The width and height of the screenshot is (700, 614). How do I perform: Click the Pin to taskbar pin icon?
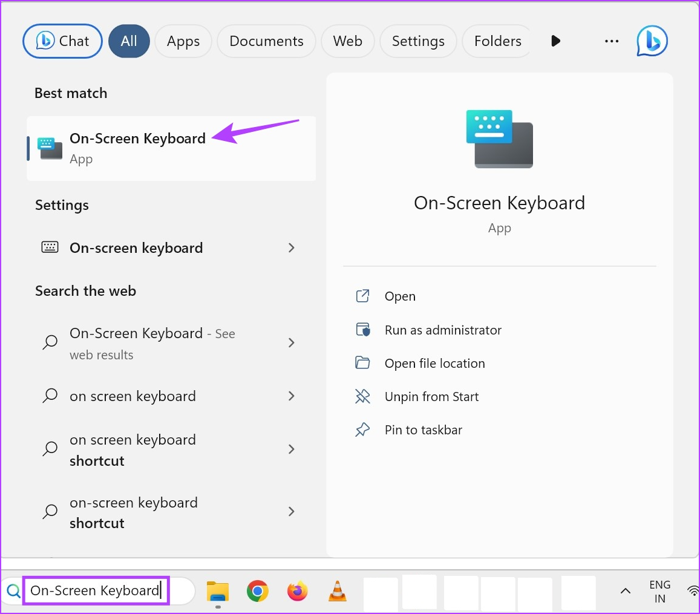(362, 429)
